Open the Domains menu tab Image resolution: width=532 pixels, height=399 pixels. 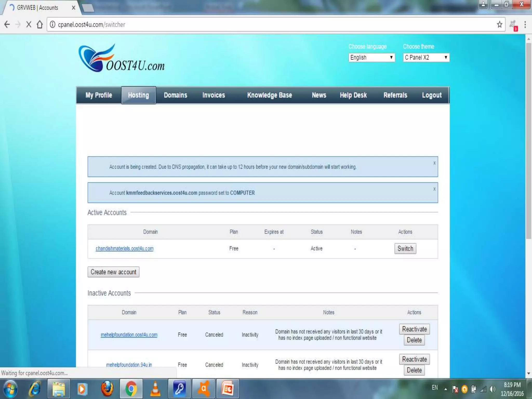[175, 95]
